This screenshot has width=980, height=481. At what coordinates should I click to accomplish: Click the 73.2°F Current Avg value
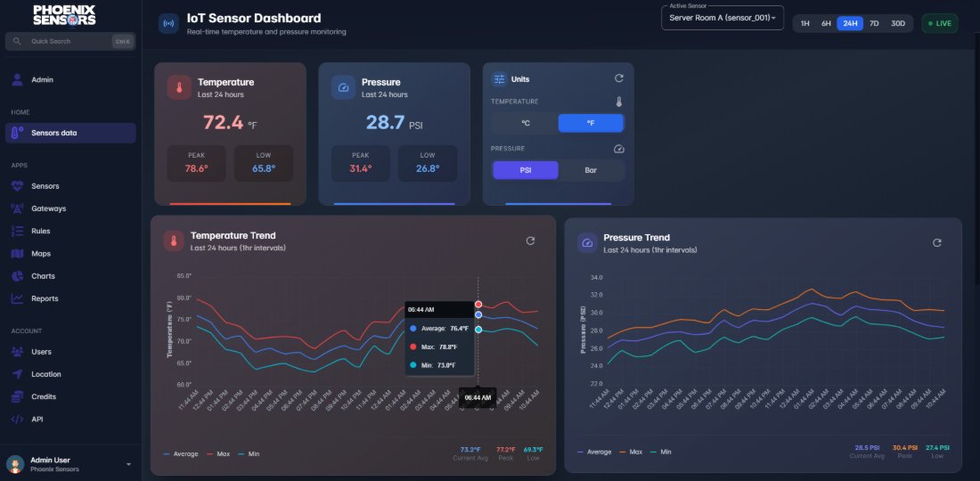(x=470, y=450)
